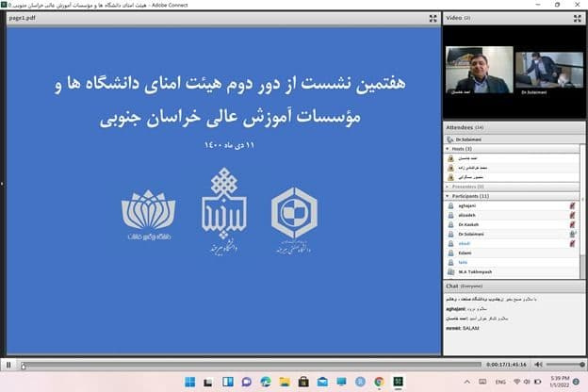588x392 pixels.
Task: Mute the playback speaker icon
Action: [538, 365]
